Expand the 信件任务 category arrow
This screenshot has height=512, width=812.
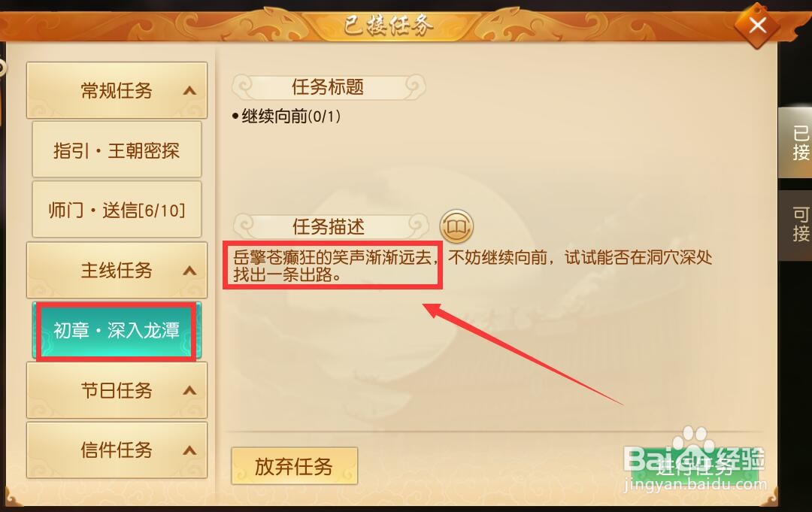point(189,450)
